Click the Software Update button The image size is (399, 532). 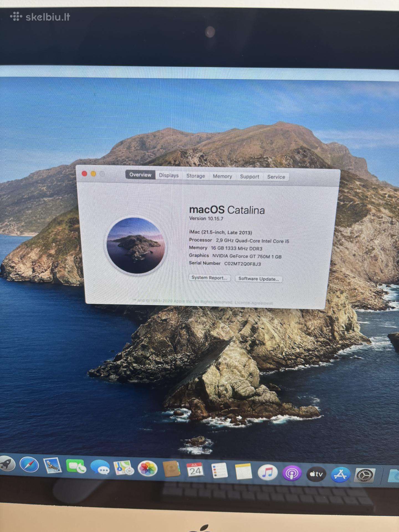259,279
